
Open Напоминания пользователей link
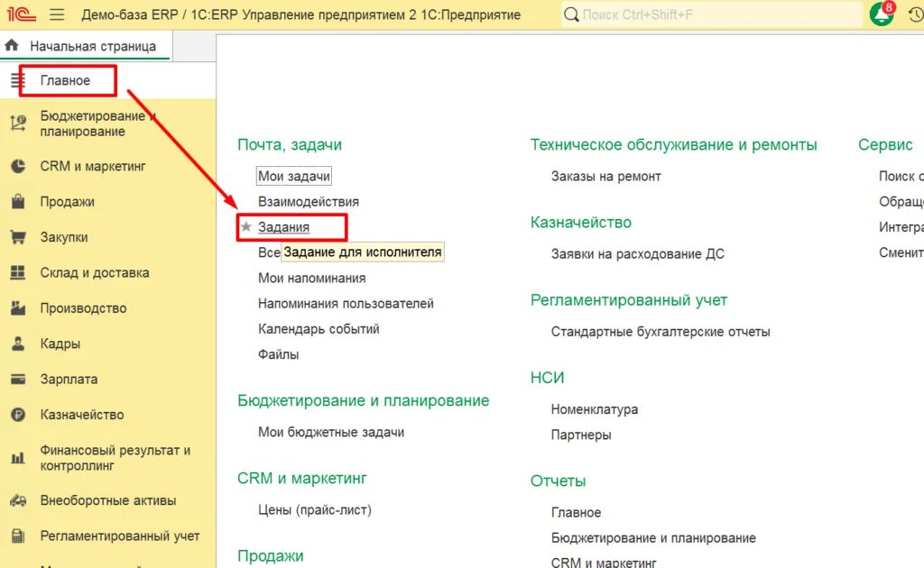click(346, 303)
